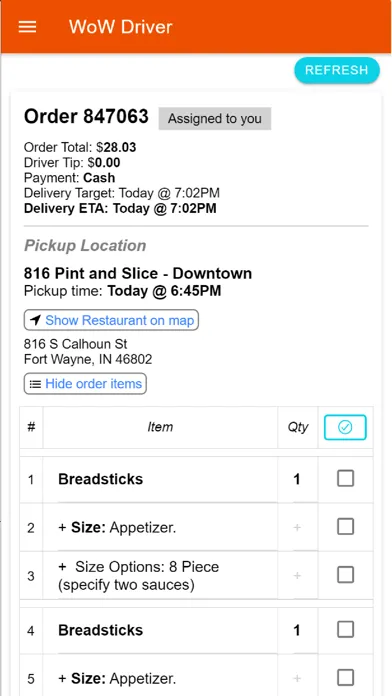Viewport: 392px width, 696px height.
Task: Tap the check-all circle checkmark button
Action: pos(345,427)
